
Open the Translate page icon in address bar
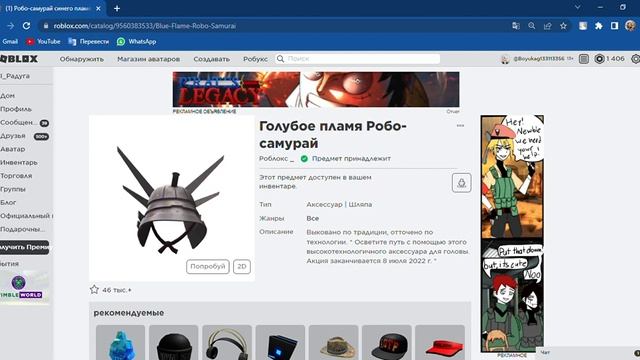pyautogui.click(x=516, y=26)
